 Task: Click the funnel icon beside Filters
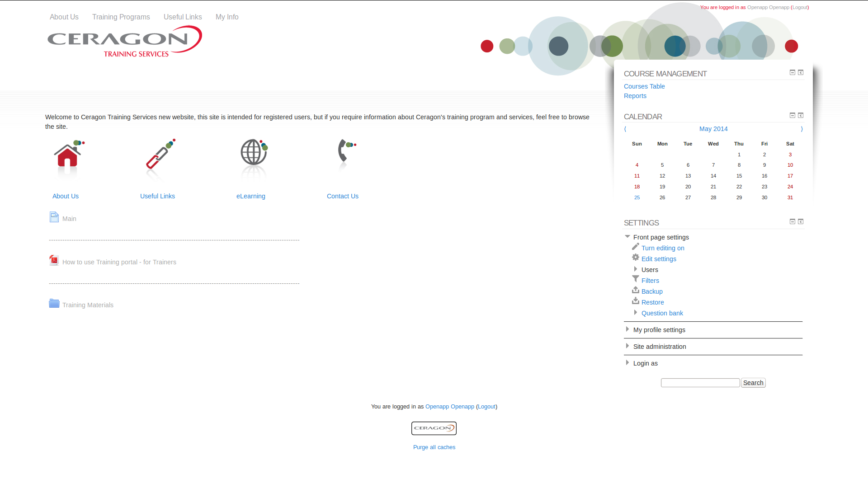point(636,279)
